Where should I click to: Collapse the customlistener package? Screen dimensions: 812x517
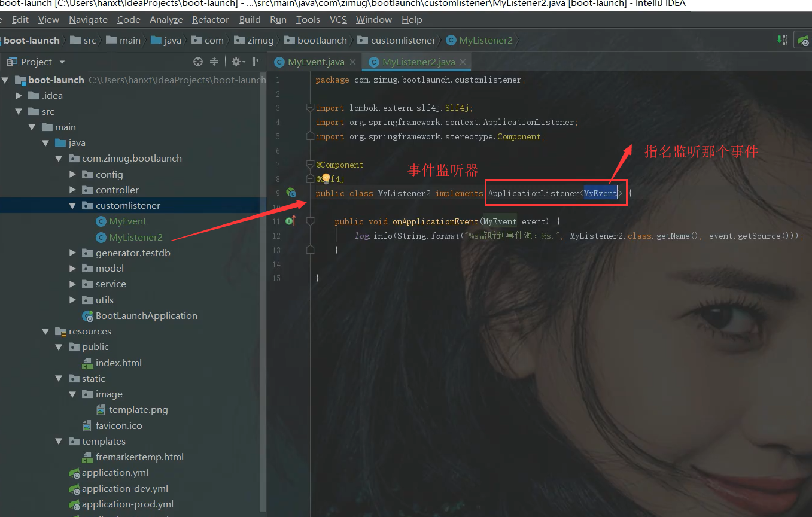tap(72, 205)
